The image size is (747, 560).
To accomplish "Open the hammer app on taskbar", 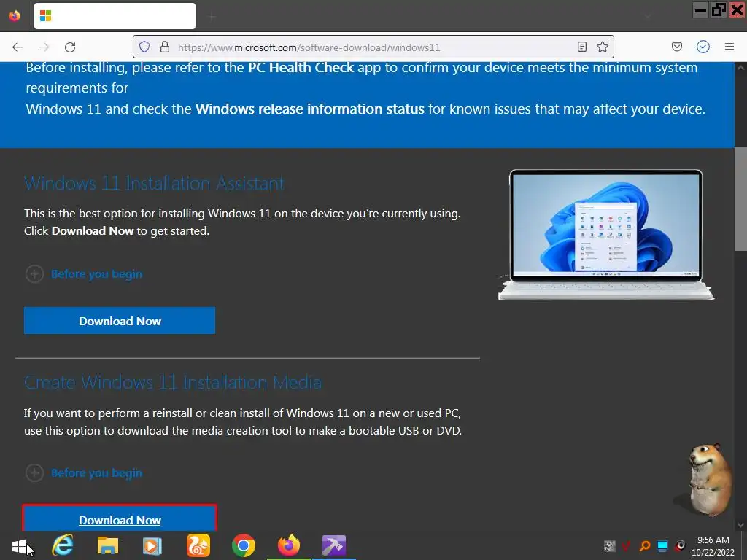I will 334,545.
